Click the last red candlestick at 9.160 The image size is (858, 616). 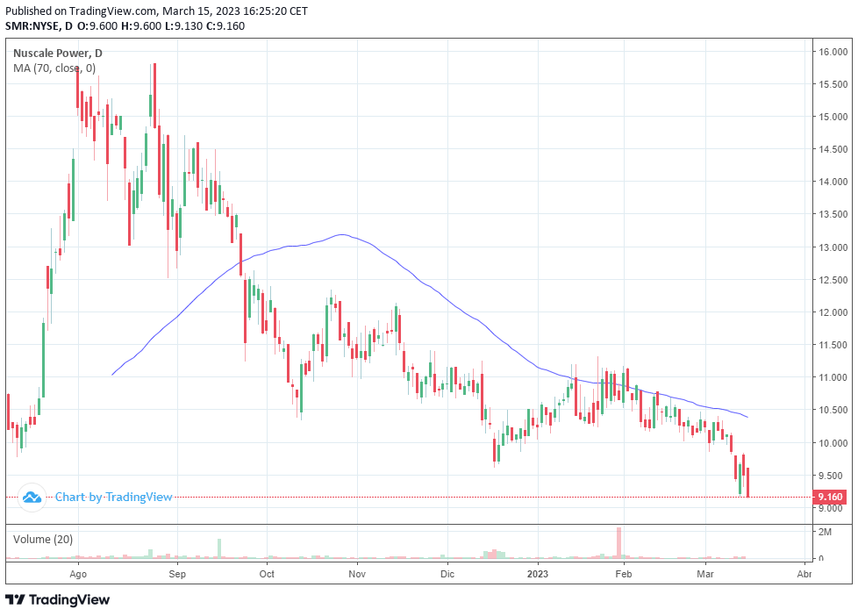[x=747, y=483]
